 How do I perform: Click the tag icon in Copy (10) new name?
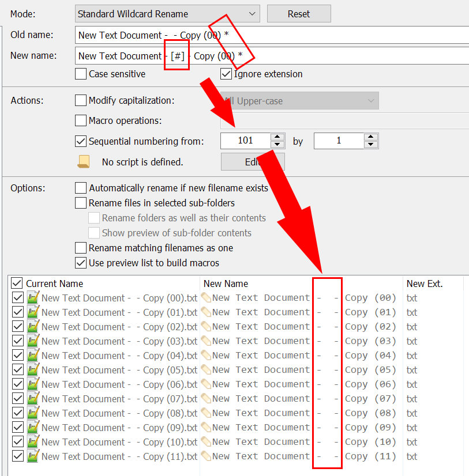click(x=206, y=441)
